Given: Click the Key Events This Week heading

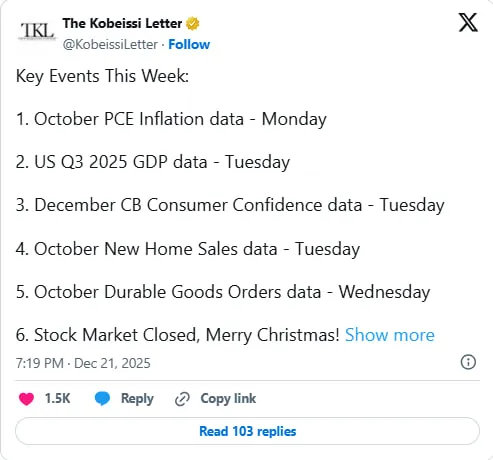Looking at the screenshot, I should [x=102, y=76].
